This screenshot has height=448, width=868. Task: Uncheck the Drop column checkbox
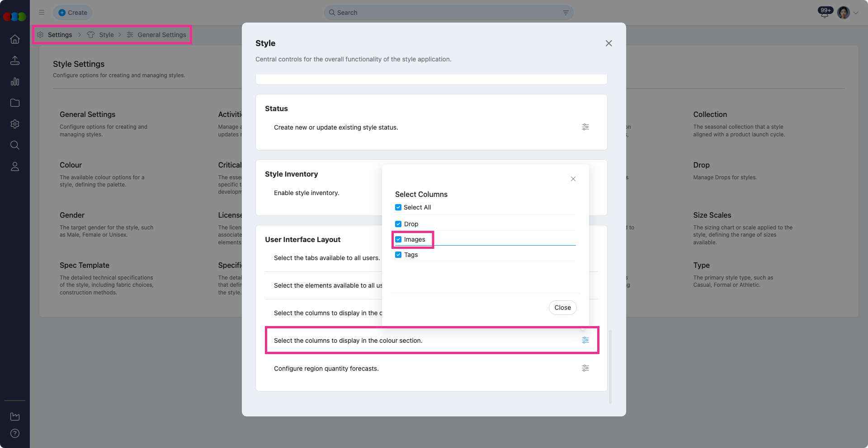coord(398,224)
